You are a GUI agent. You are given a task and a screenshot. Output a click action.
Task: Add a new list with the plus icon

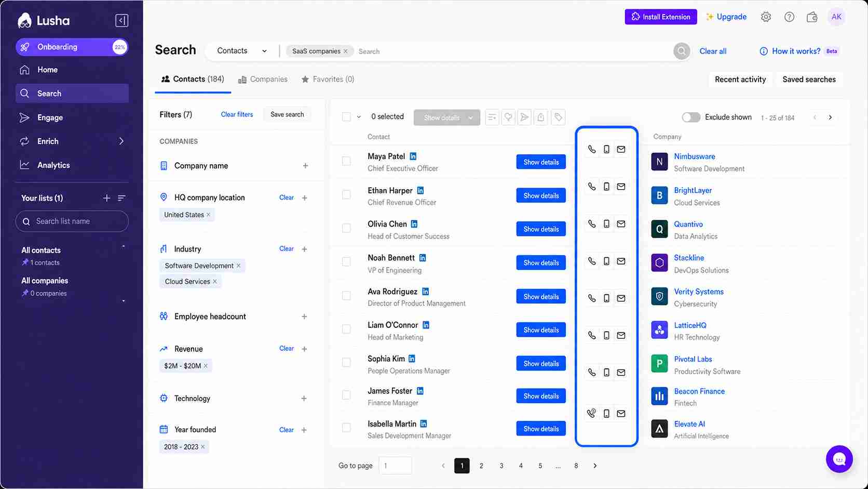pos(106,198)
